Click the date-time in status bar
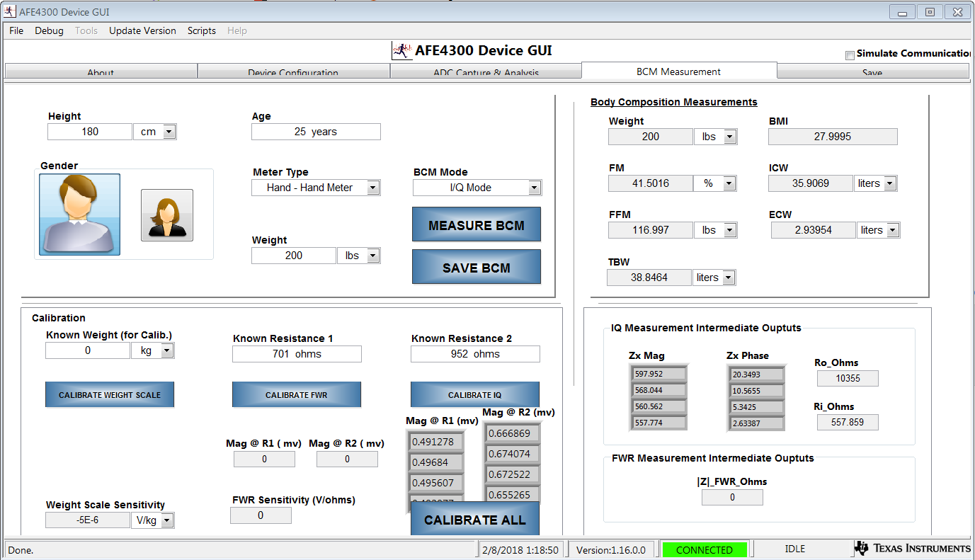 coord(520,549)
